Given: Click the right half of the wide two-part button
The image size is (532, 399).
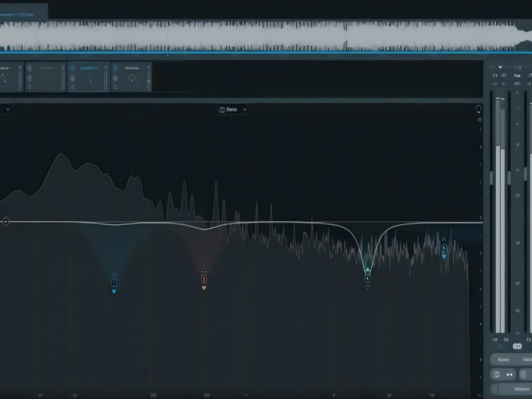Looking at the screenshot, I should [x=525, y=359].
